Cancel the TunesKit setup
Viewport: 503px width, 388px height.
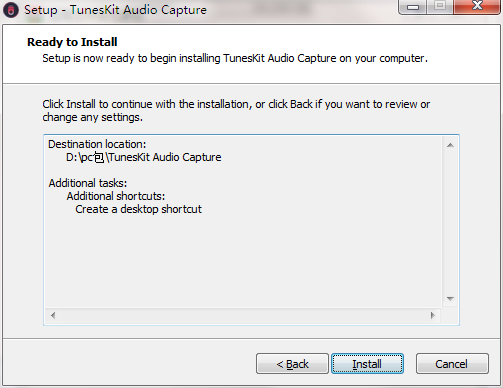tap(452, 364)
